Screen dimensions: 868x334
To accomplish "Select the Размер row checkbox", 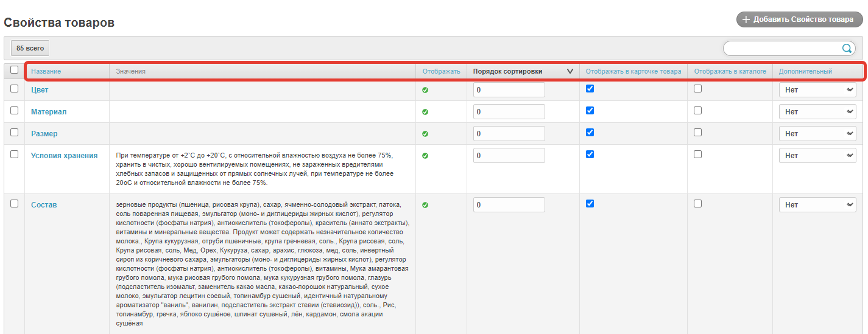I will [15, 133].
